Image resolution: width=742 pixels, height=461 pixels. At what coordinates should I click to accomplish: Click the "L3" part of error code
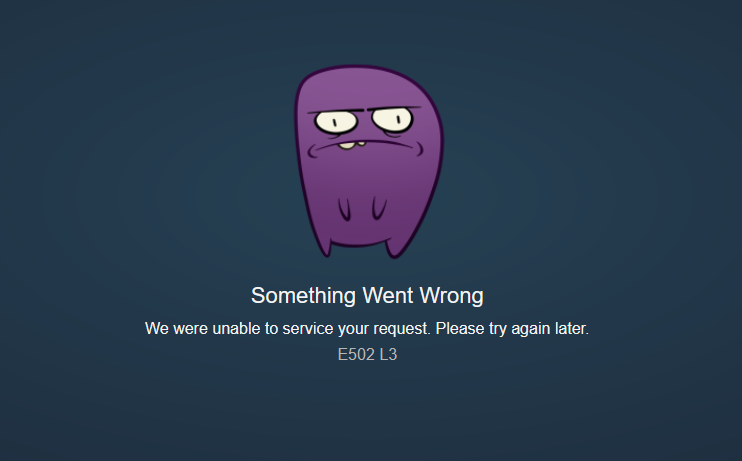coord(389,355)
